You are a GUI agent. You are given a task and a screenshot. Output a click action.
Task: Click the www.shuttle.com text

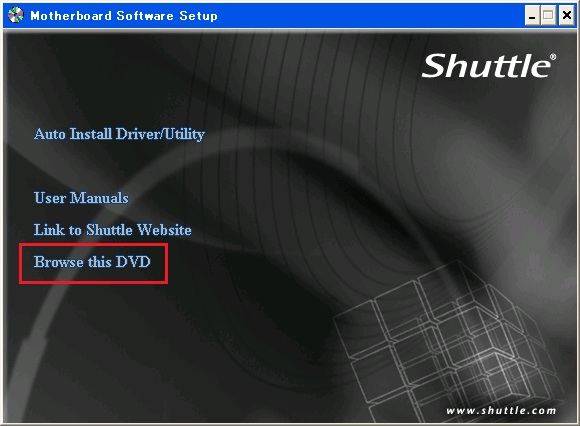coord(501,410)
